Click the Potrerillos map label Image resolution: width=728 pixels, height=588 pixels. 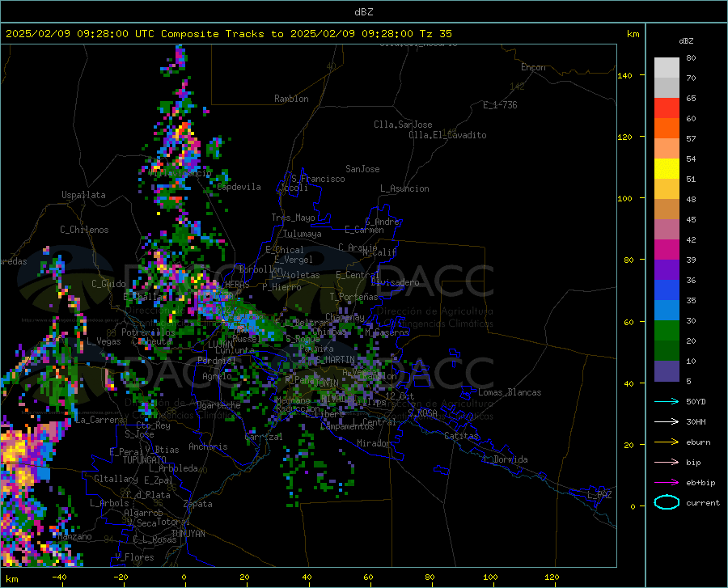pyautogui.click(x=148, y=332)
